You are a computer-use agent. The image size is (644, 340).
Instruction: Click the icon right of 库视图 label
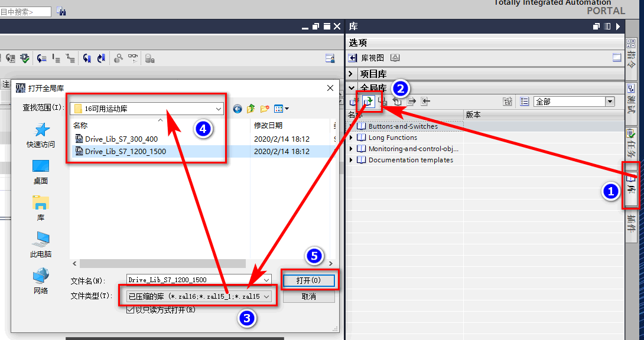click(395, 58)
